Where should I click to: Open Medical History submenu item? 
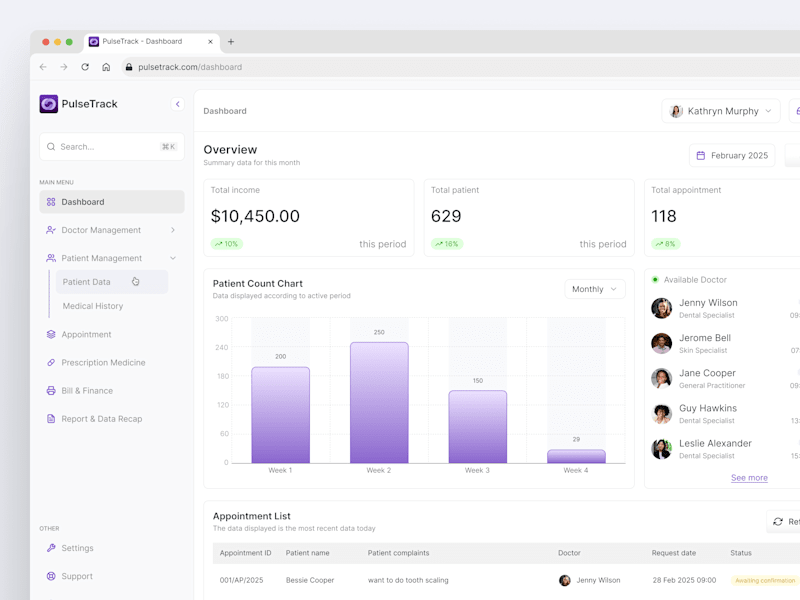tap(93, 306)
